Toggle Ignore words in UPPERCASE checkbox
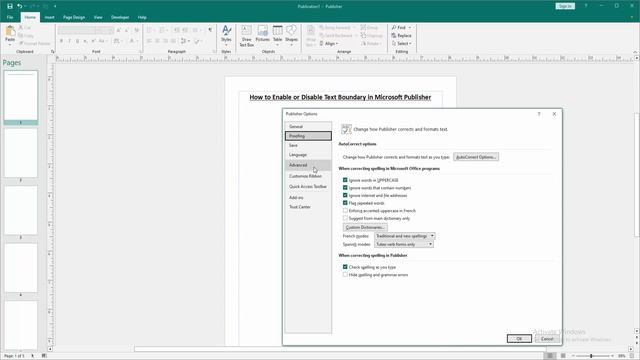Screen dimensions: 640x360 coord(345,180)
